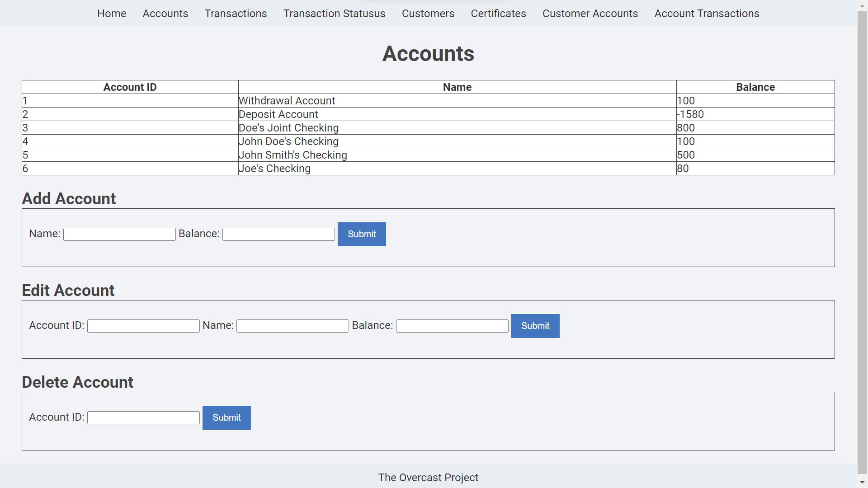Open Account Transactions page
This screenshot has width=868, height=488.
[x=707, y=14]
